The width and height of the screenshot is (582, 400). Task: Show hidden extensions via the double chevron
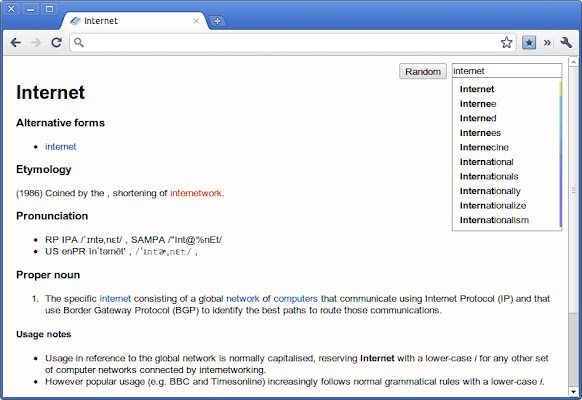coord(547,43)
